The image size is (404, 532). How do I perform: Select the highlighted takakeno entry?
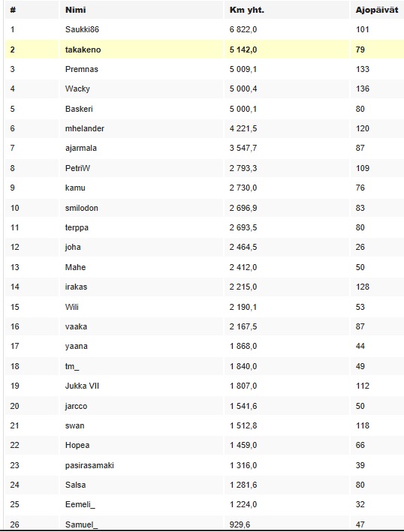pos(83,50)
